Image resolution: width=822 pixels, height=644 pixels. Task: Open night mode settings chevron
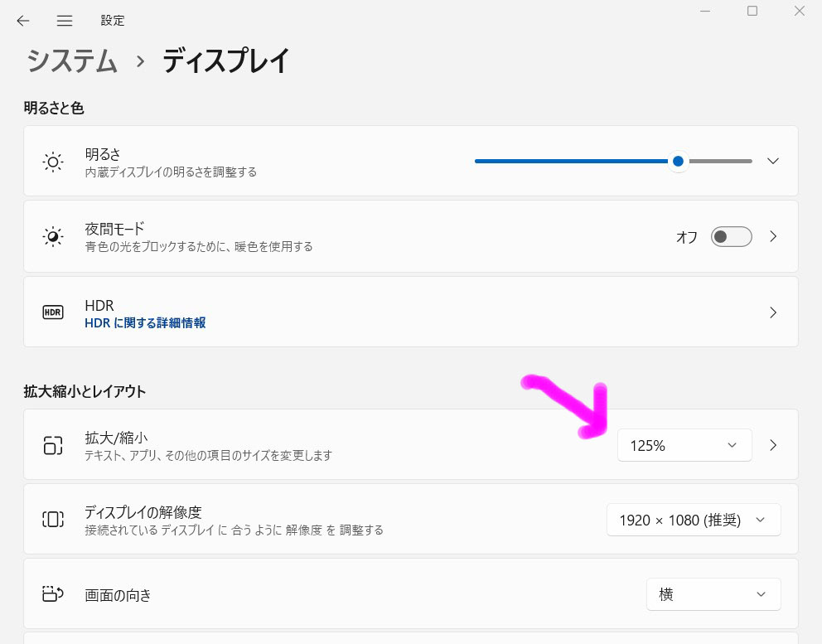[773, 236]
